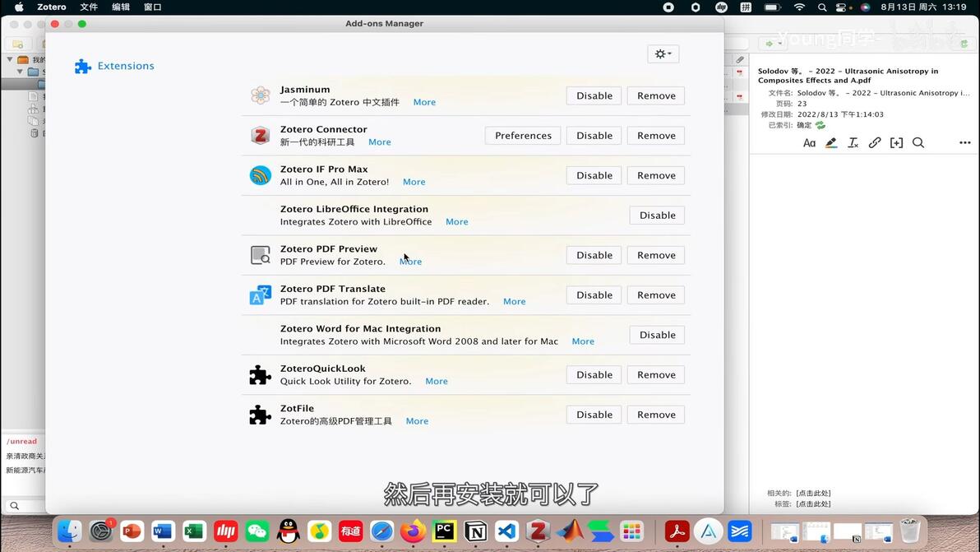
Task: Disable Zotero LibreOffice Integration
Action: coord(657,215)
